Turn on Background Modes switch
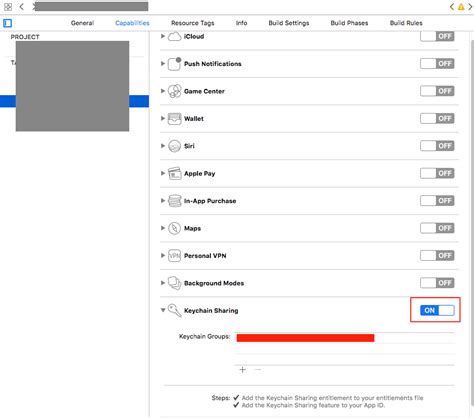The height and width of the screenshot is (418, 474). coord(437,283)
